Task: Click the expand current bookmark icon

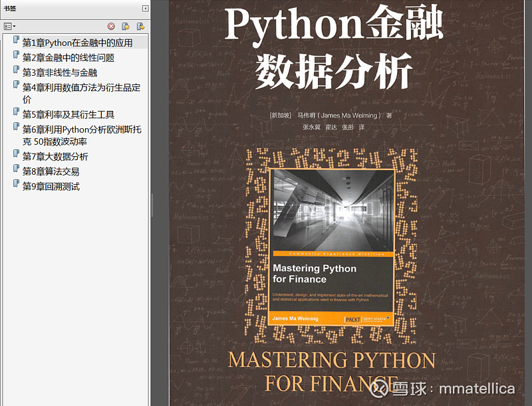Action: click(140, 27)
